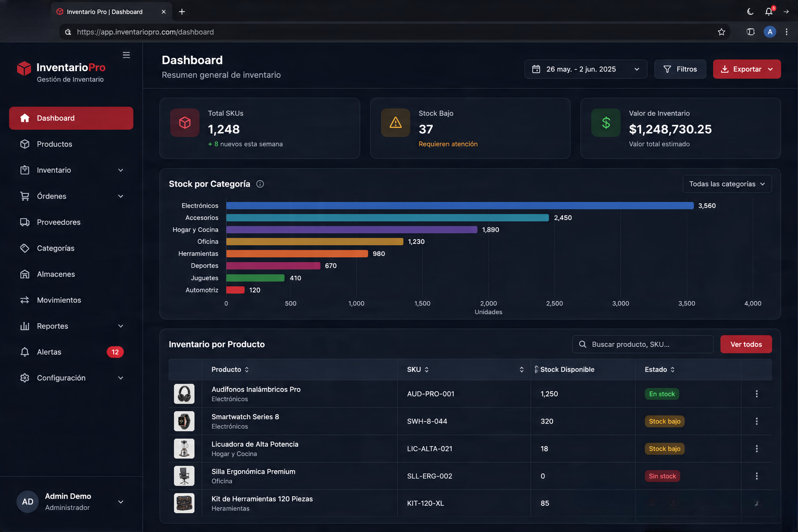Click calendar icon in date range picker

tap(536, 69)
